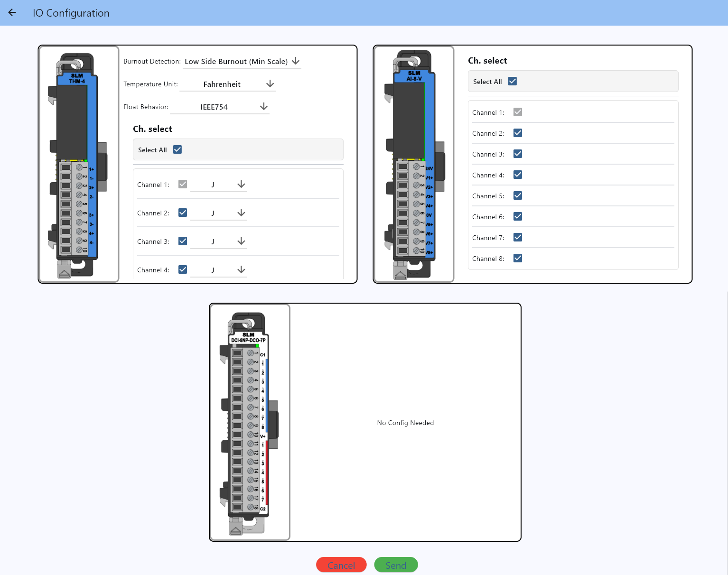Toggle AI-8-V Channel 6 checkbox
This screenshot has width=728, height=575.
point(518,216)
